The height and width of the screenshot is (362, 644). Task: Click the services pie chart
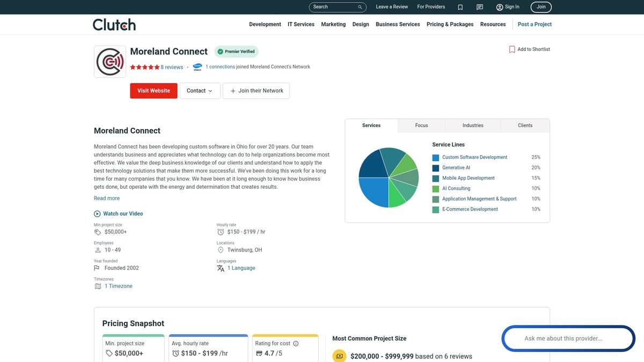[389, 178]
